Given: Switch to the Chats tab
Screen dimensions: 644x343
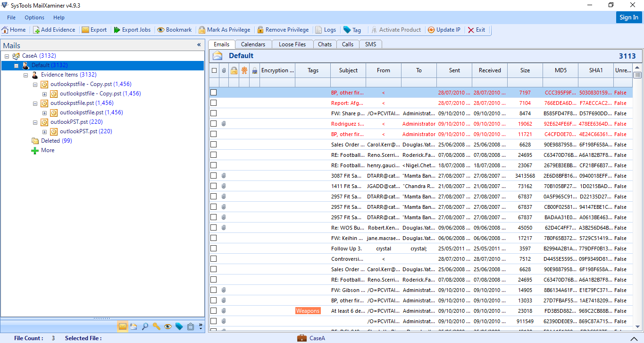Looking at the screenshot, I should point(325,44).
